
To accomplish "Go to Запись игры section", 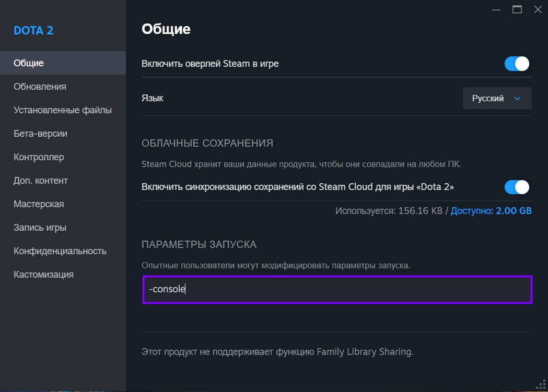I will click(x=40, y=228).
